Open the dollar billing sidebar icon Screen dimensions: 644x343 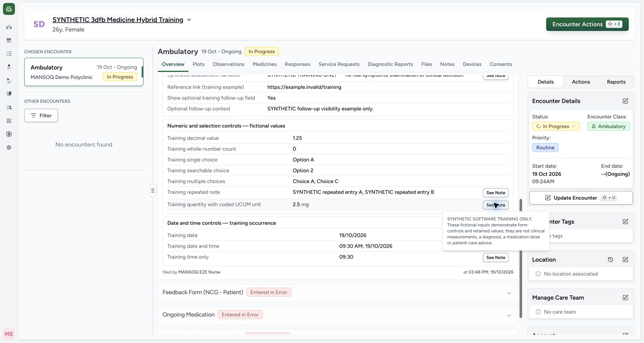click(9, 134)
